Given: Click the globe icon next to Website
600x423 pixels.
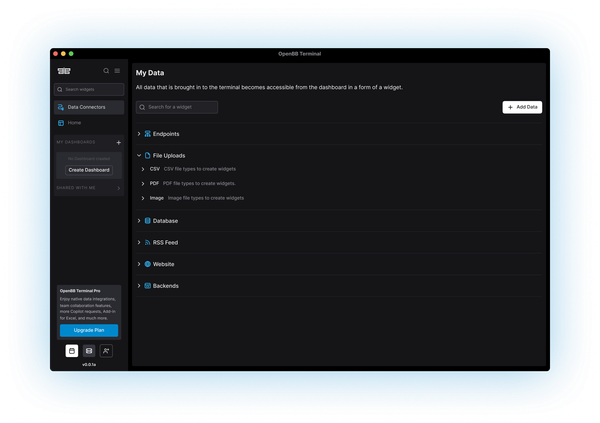Looking at the screenshot, I should tap(147, 264).
